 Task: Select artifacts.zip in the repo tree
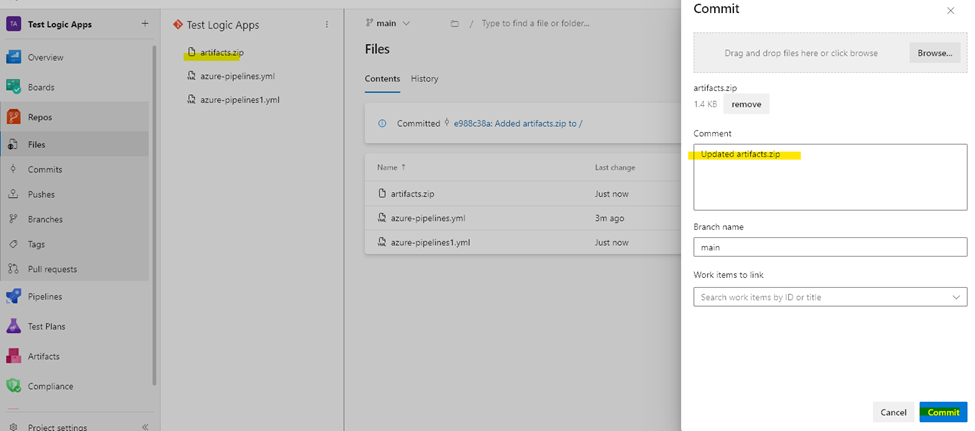(222, 53)
